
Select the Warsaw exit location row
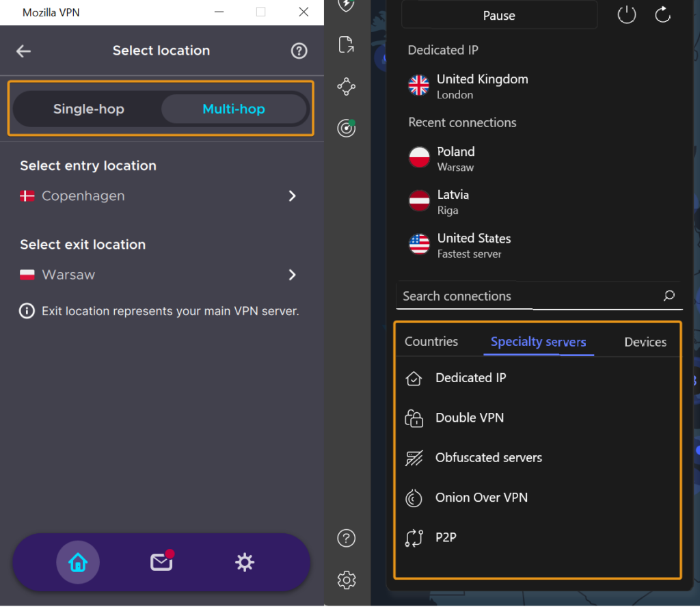[159, 275]
